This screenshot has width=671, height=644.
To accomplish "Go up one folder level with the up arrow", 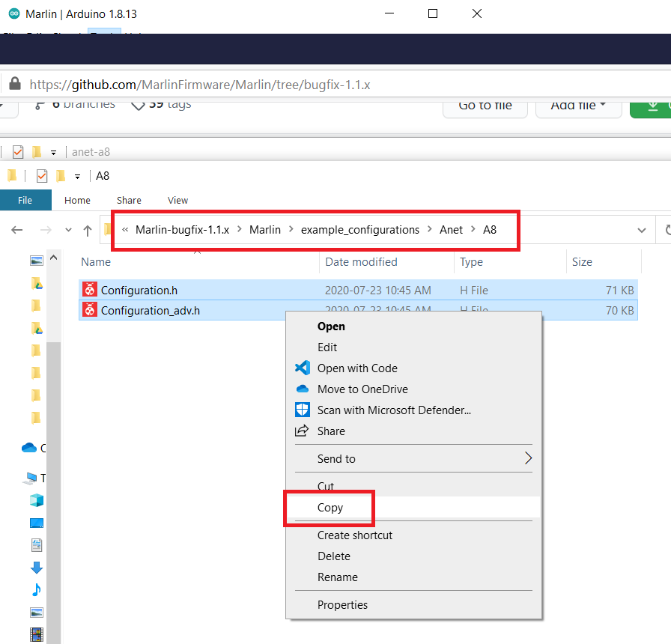I will 88,231.
